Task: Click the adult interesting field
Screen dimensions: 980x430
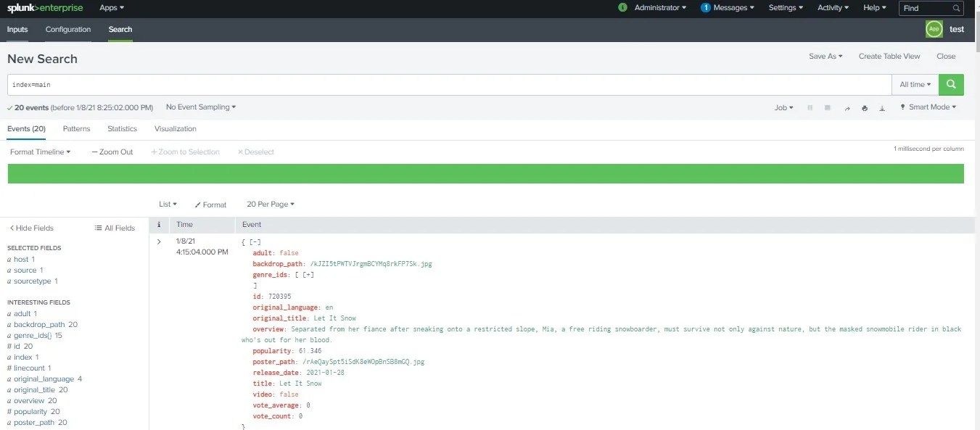Action: (22, 313)
